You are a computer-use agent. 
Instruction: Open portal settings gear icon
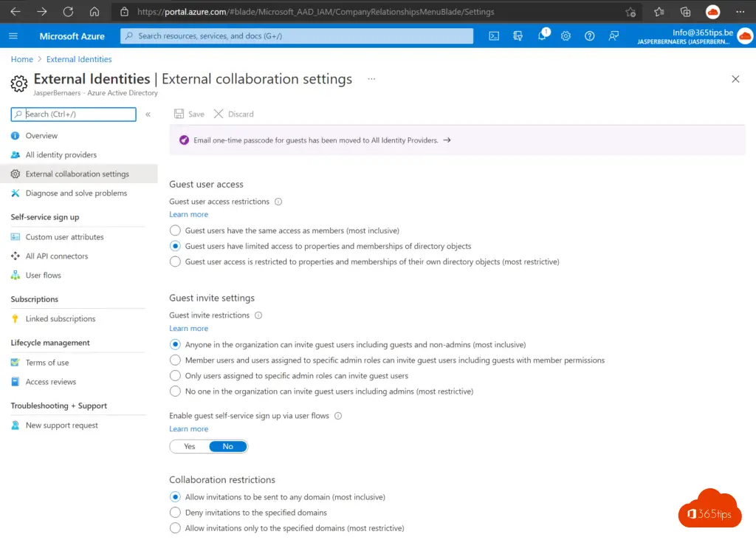(566, 36)
